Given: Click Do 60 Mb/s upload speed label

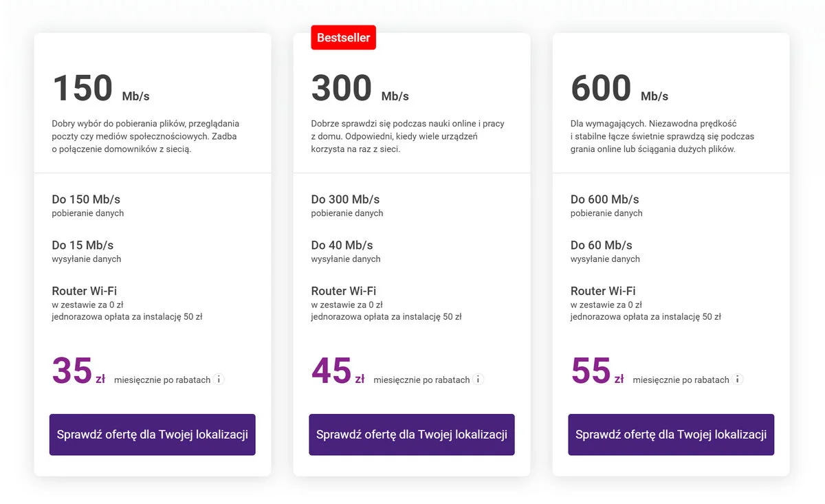Looking at the screenshot, I should coord(601,245).
